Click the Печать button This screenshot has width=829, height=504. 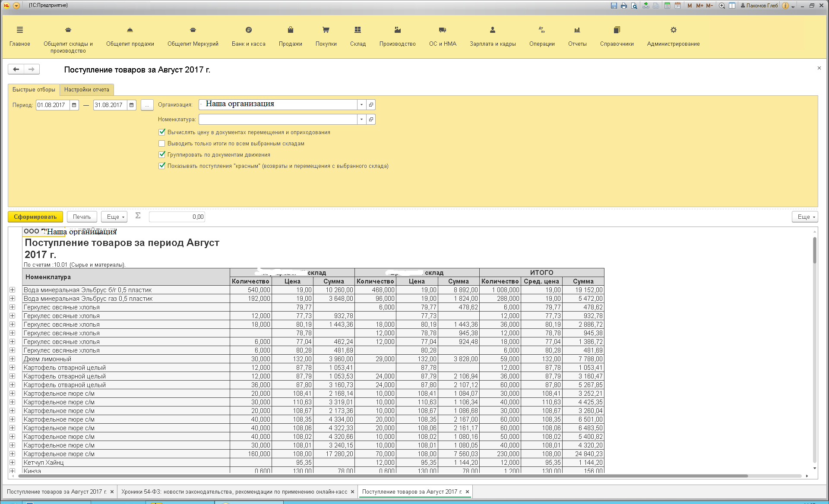(x=82, y=217)
